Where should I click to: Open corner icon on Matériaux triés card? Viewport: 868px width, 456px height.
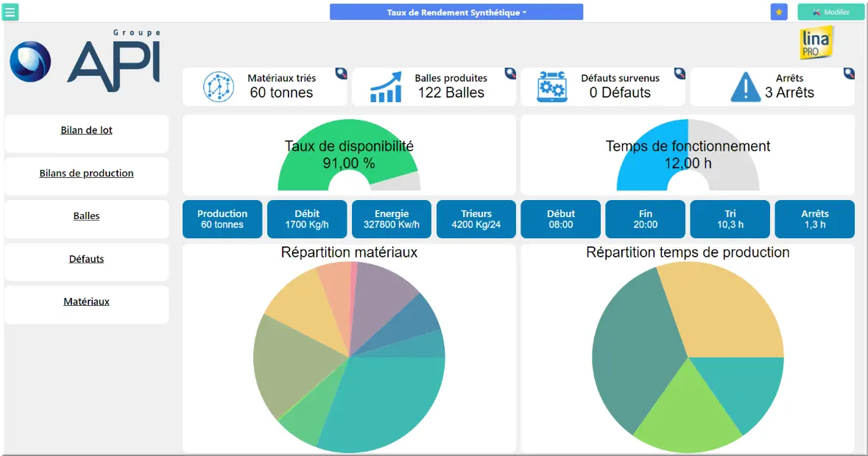click(x=341, y=73)
